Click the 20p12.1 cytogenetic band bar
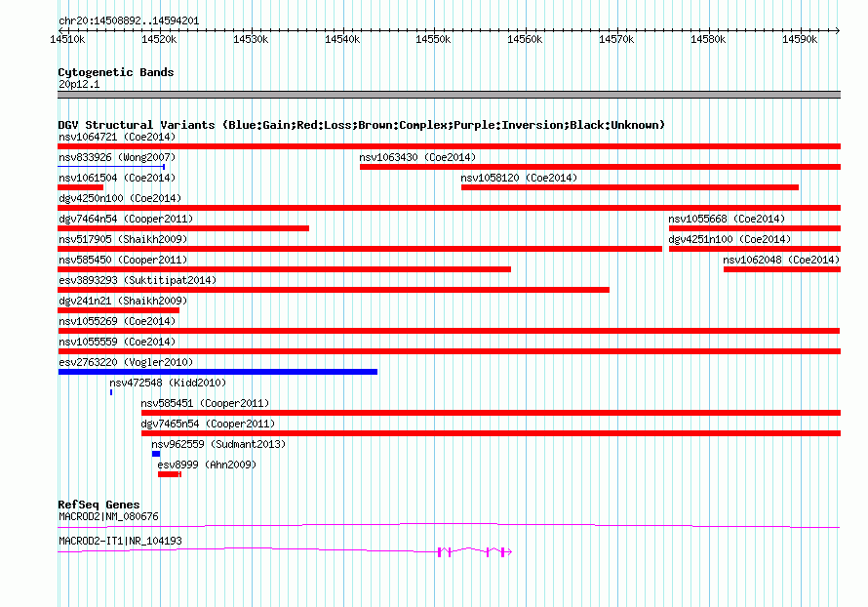This screenshot has height=607, width=868. click(x=449, y=95)
